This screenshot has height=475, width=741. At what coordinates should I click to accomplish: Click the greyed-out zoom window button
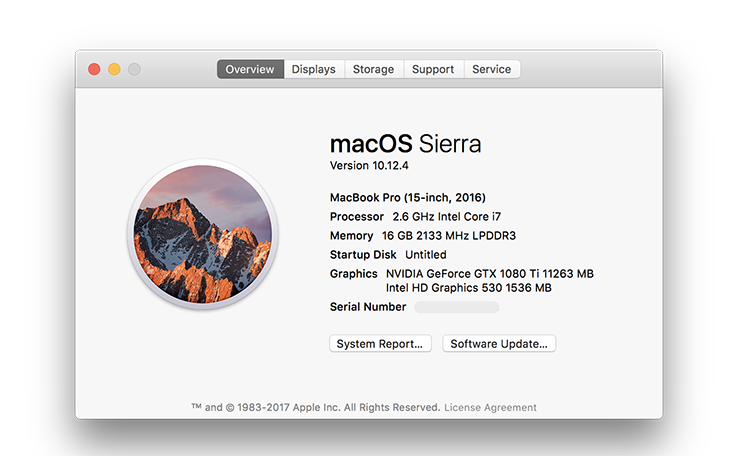(134, 69)
